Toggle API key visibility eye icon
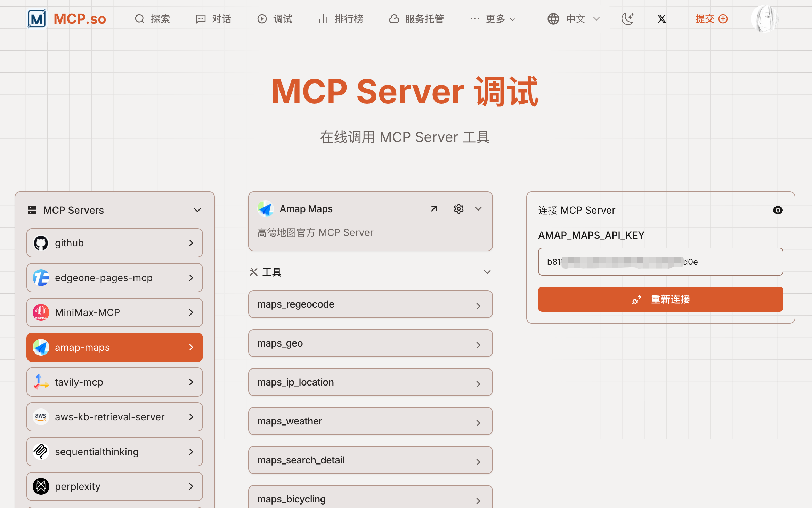Viewport: 812px width, 508px height. 778,210
